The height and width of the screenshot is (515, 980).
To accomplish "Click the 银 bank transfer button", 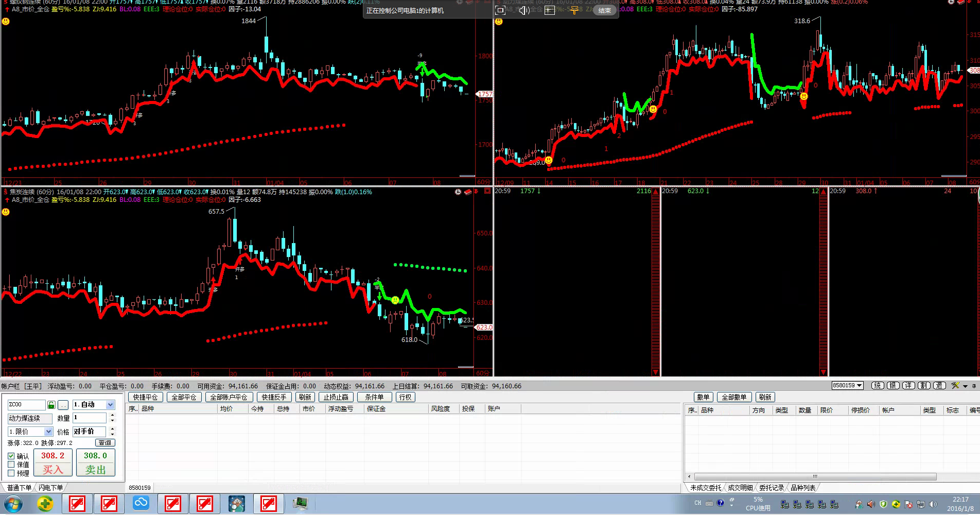I will coord(893,386).
